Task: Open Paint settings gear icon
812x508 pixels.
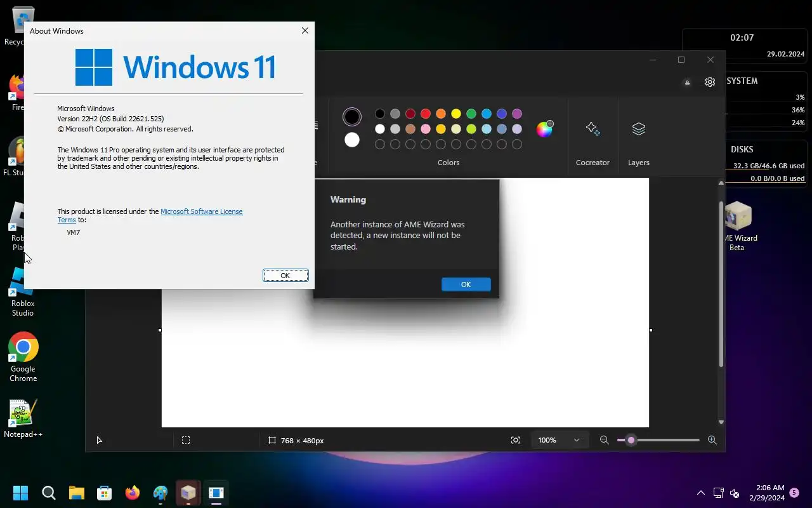Action: (710, 82)
